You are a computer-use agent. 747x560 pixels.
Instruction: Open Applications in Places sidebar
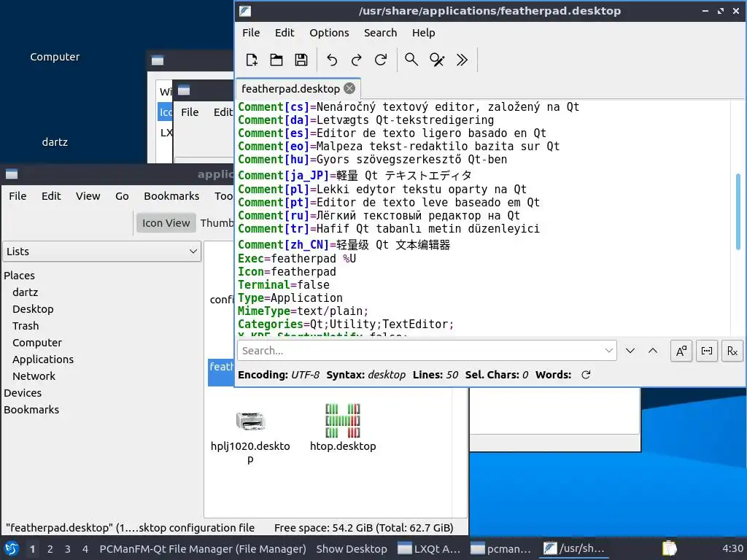[x=43, y=359]
